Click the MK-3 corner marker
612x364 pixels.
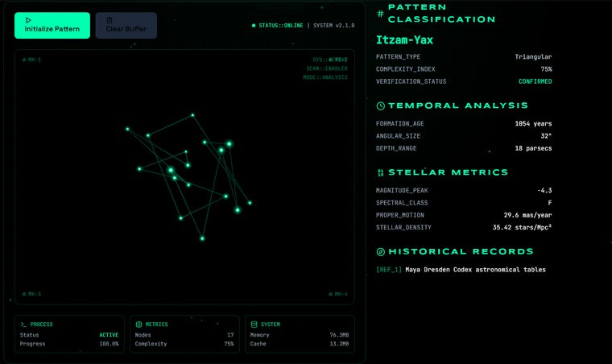pos(31,294)
